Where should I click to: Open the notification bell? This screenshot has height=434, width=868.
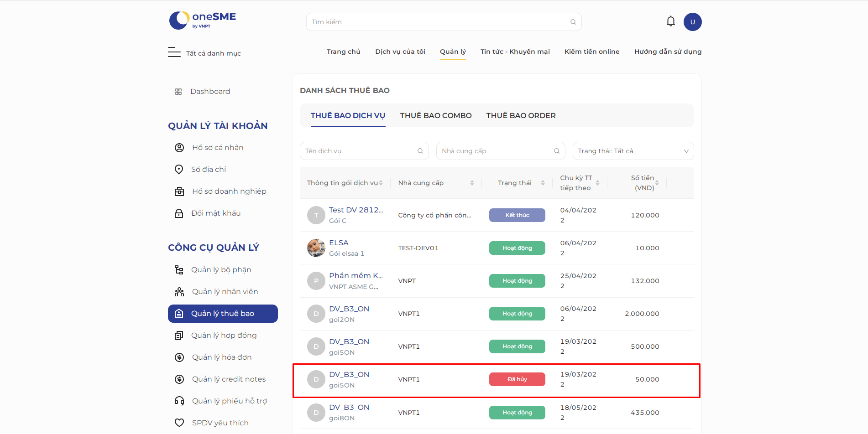tap(670, 21)
